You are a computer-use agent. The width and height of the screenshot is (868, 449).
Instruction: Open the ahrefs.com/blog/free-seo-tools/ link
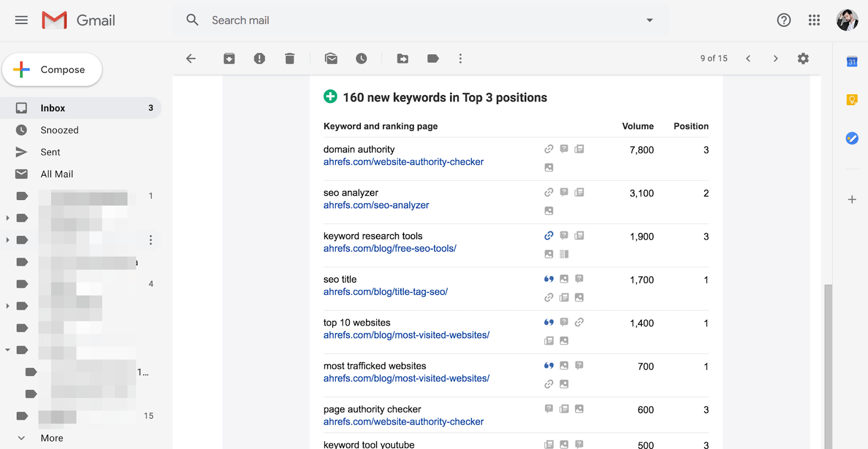(x=390, y=248)
